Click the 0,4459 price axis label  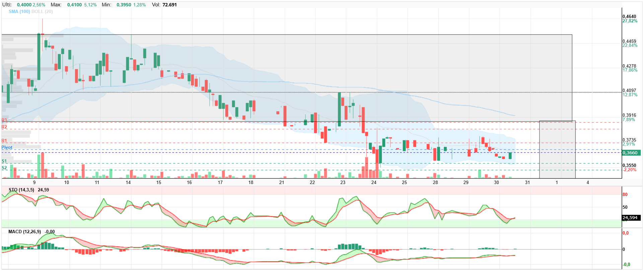629,41
